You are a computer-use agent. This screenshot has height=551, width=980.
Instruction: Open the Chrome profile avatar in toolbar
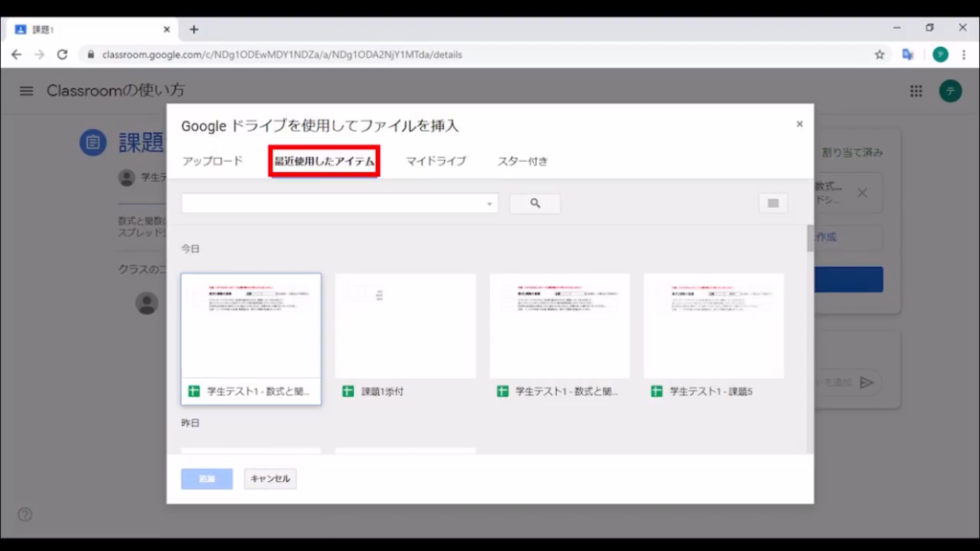click(940, 55)
